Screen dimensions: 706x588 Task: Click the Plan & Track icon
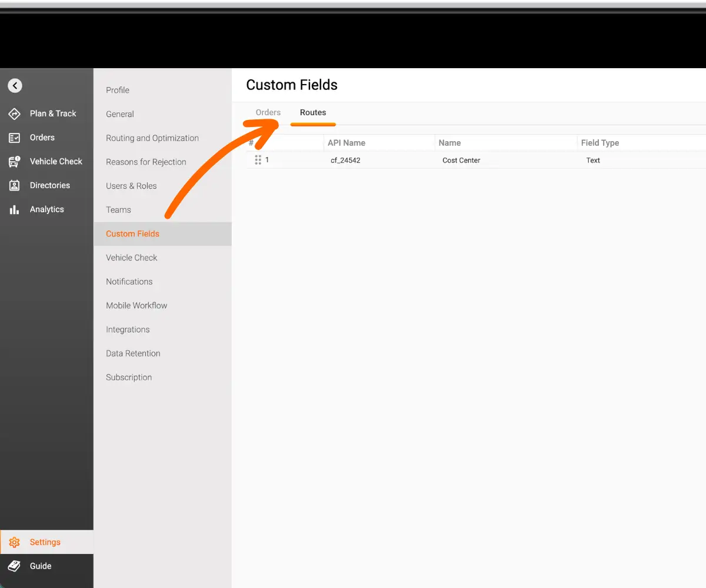tap(15, 113)
